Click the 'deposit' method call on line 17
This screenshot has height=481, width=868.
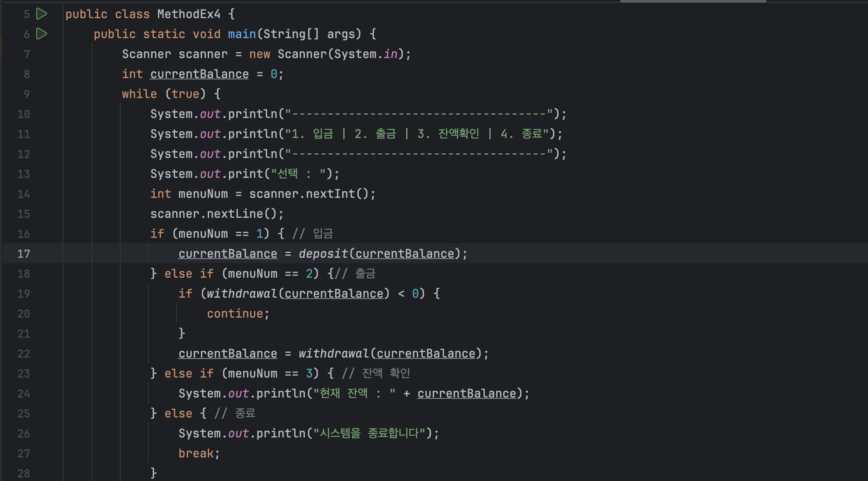(x=323, y=254)
